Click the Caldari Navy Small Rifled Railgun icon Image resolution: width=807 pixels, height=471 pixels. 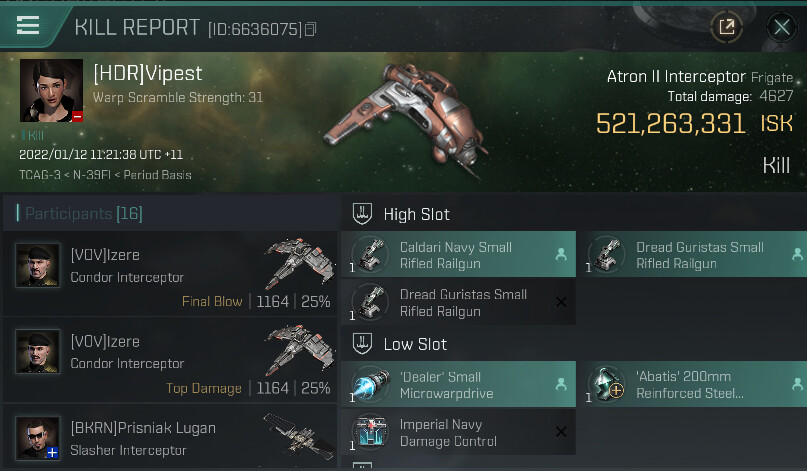[369, 255]
